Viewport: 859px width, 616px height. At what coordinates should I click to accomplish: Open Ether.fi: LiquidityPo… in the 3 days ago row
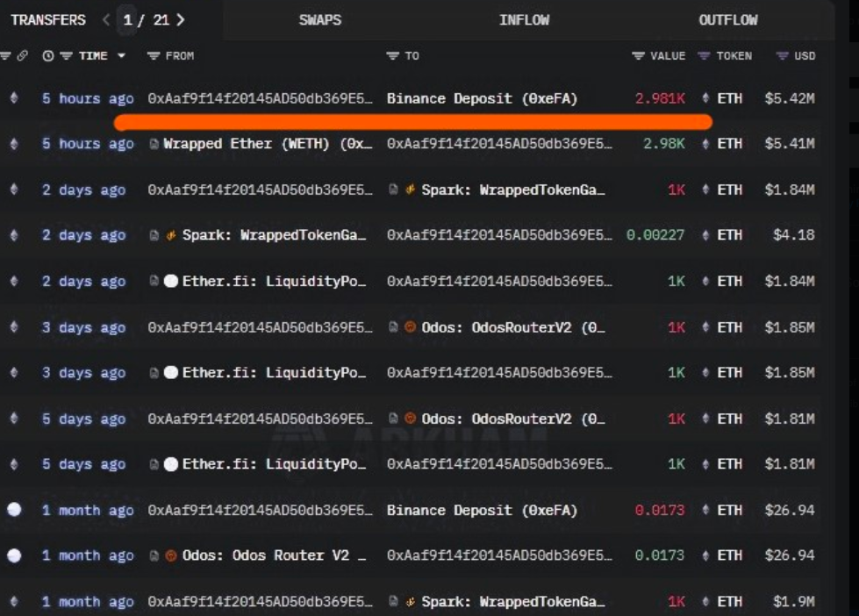(x=274, y=373)
